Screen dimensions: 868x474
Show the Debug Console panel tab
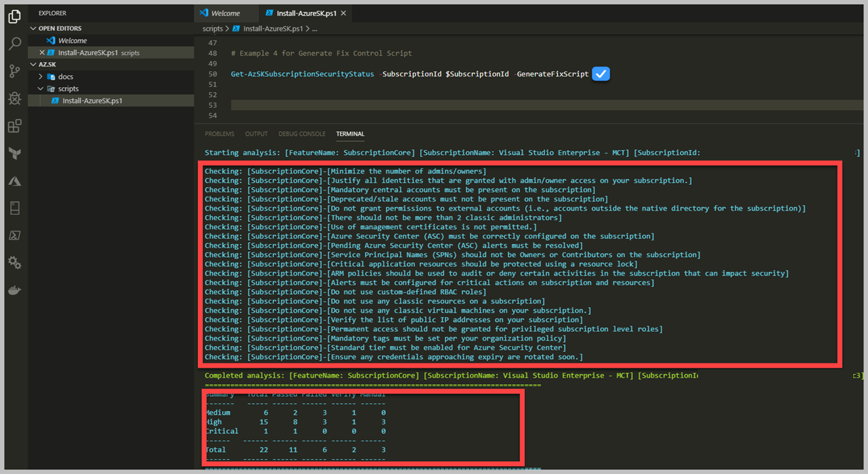click(302, 133)
